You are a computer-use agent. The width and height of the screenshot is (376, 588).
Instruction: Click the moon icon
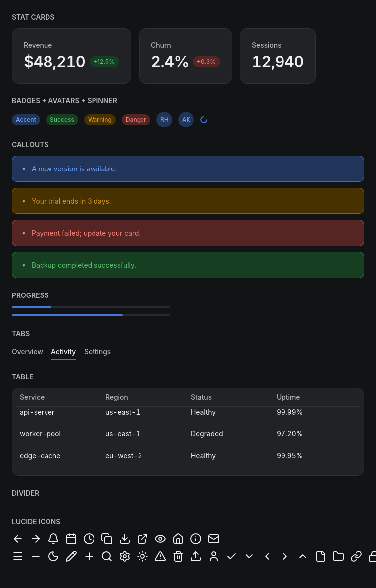pos(53,556)
